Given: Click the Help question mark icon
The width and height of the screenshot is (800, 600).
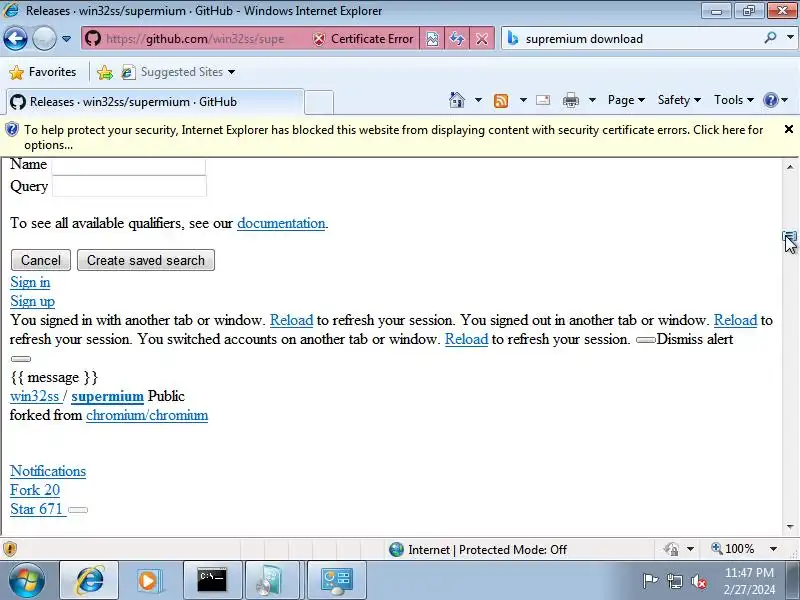Looking at the screenshot, I should coord(770,100).
